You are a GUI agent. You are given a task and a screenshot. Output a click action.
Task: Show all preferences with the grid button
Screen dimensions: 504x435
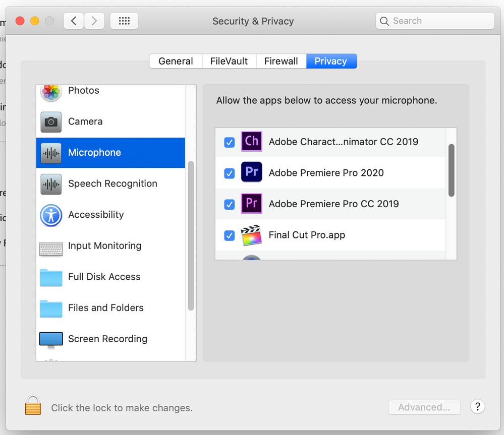tap(124, 21)
